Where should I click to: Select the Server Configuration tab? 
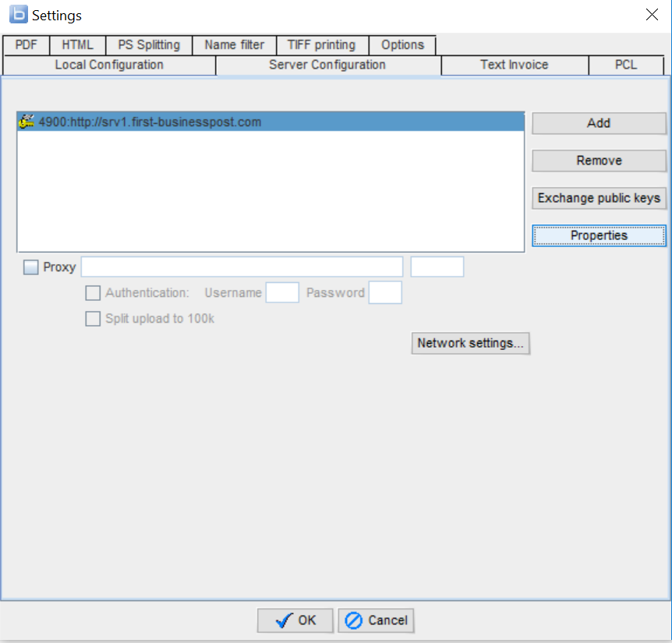(x=327, y=65)
